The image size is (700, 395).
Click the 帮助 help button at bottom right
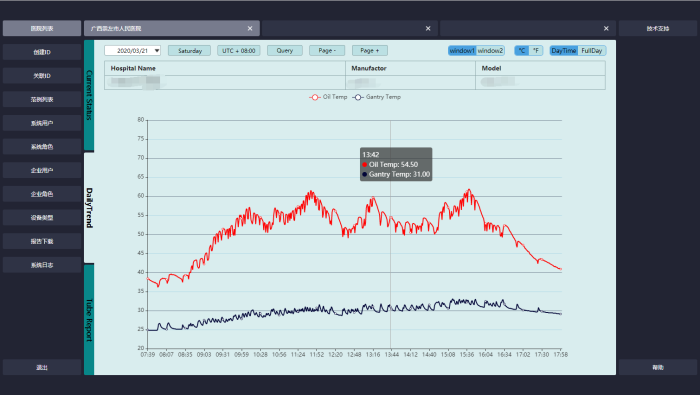pos(658,367)
